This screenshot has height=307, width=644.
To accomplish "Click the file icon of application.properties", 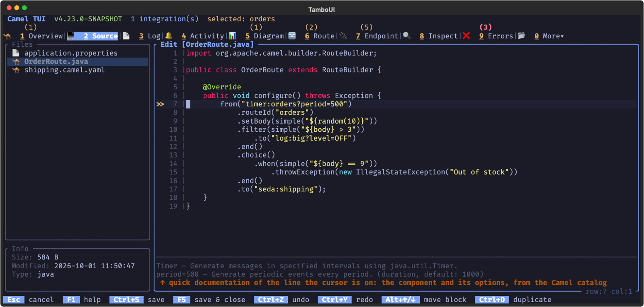I will click(16, 53).
